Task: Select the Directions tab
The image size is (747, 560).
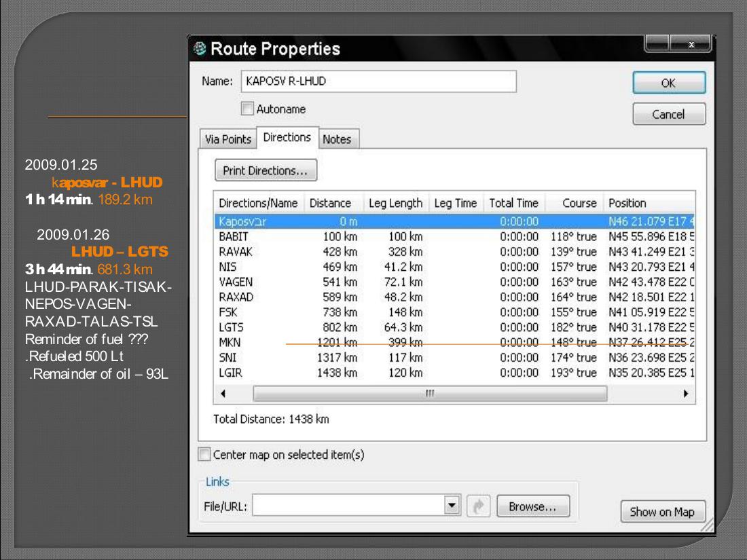Action: [287, 138]
